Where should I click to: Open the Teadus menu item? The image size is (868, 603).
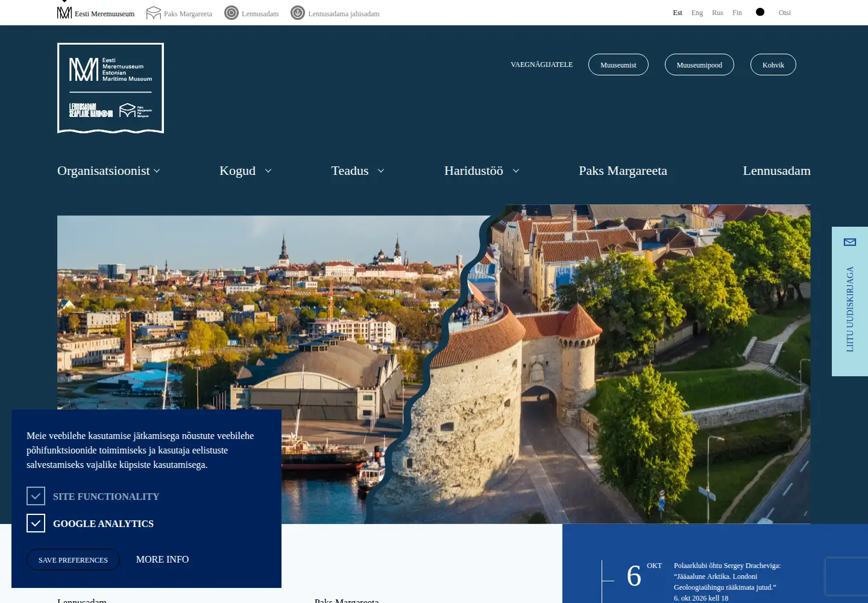pos(350,171)
